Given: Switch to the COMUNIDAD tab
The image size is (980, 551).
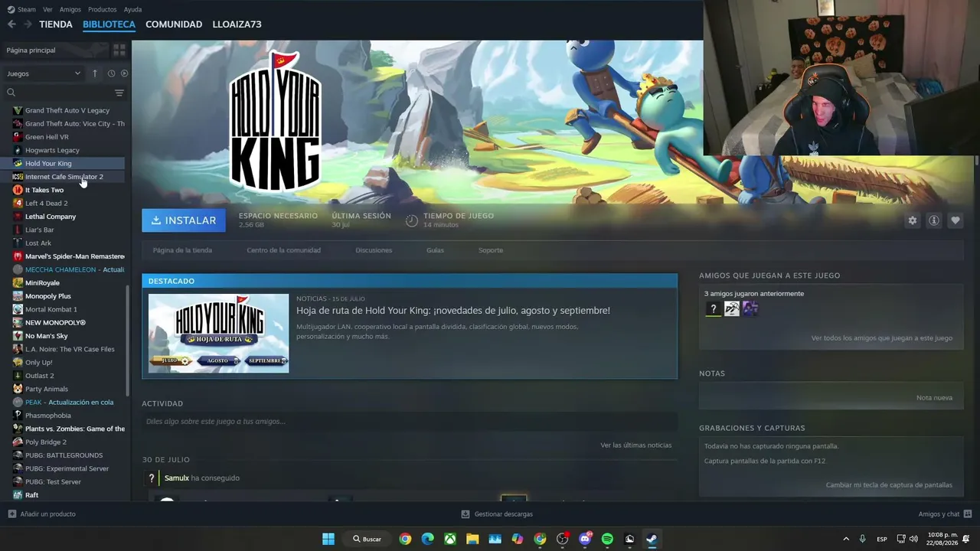Looking at the screenshot, I should [x=174, y=24].
